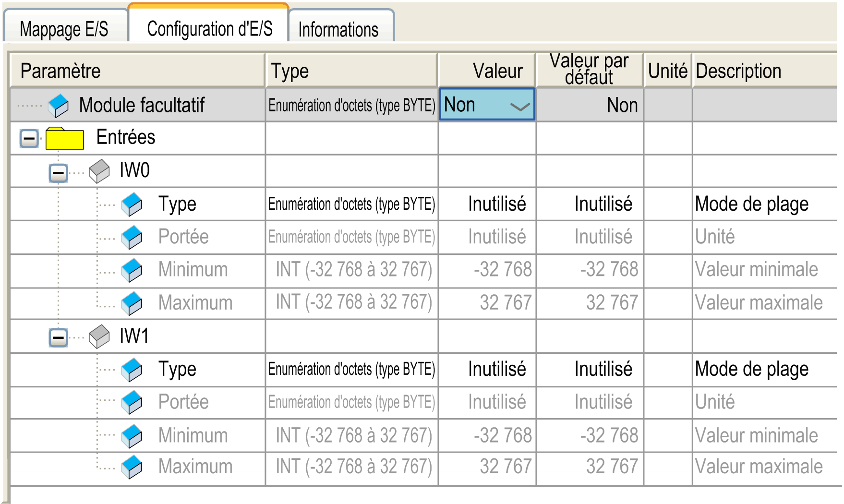844x504 pixels.
Task: Collapse the Entrées folder node
Action: coord(29,139)
